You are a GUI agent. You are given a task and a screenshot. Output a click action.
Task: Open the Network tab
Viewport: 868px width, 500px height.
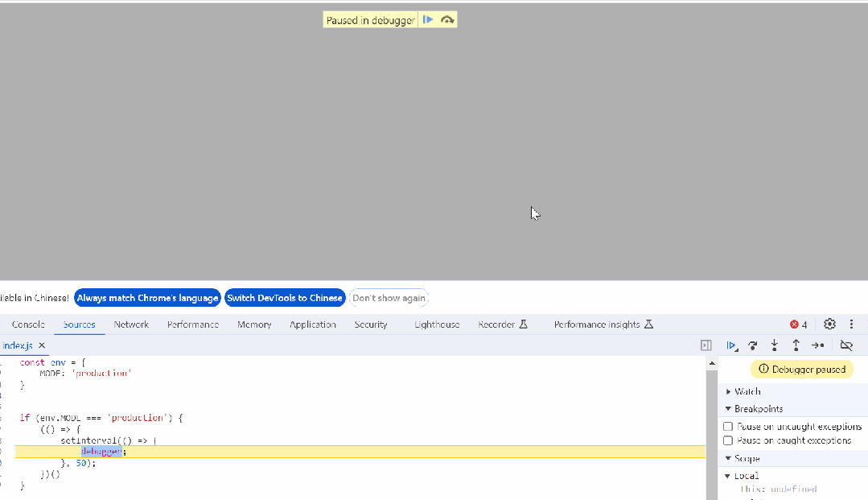tap(131, 324)
